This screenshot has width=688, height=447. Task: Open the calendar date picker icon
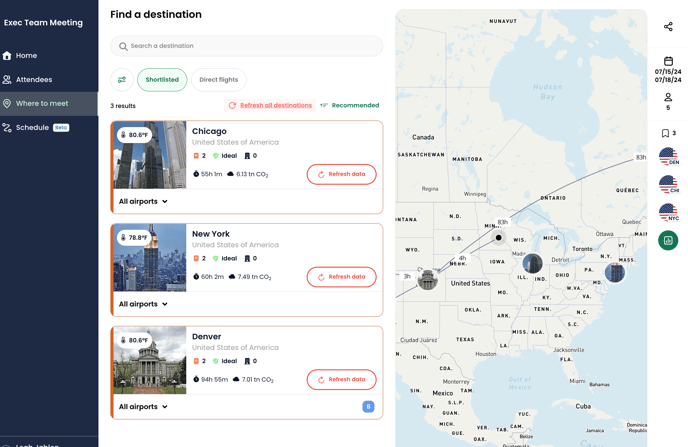pyautogui.click(x=668, y=61)
